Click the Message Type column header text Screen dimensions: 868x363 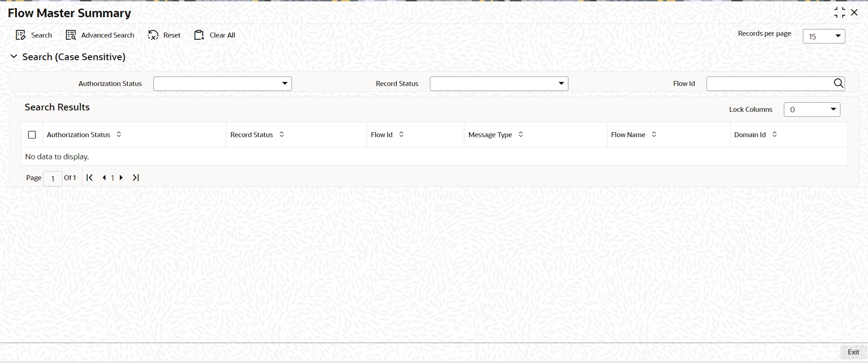(x=490, y=135)
